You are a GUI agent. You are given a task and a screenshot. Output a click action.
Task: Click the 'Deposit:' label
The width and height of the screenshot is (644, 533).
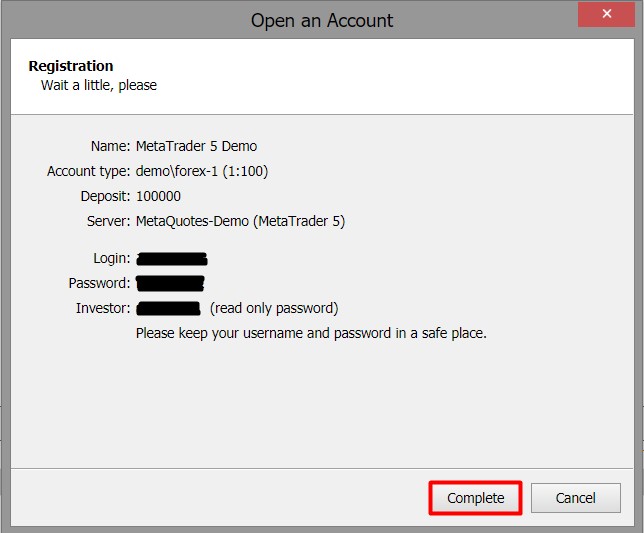click(x=105, y=196)
